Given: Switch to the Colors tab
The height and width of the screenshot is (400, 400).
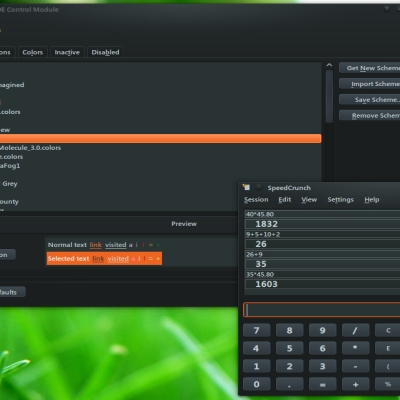Looking at the screenshot, I should pyautogui.click(x=32, y=52).
